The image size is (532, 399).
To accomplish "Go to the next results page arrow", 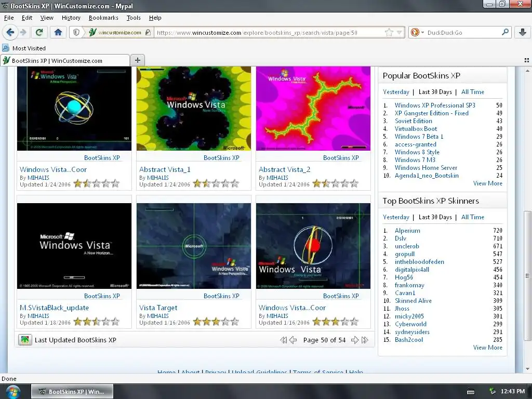I will coord(355,340).
